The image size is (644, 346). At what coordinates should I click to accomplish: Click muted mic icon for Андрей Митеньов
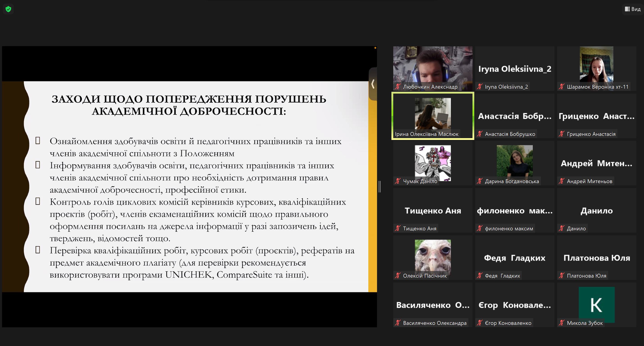(x=561, y=181)
